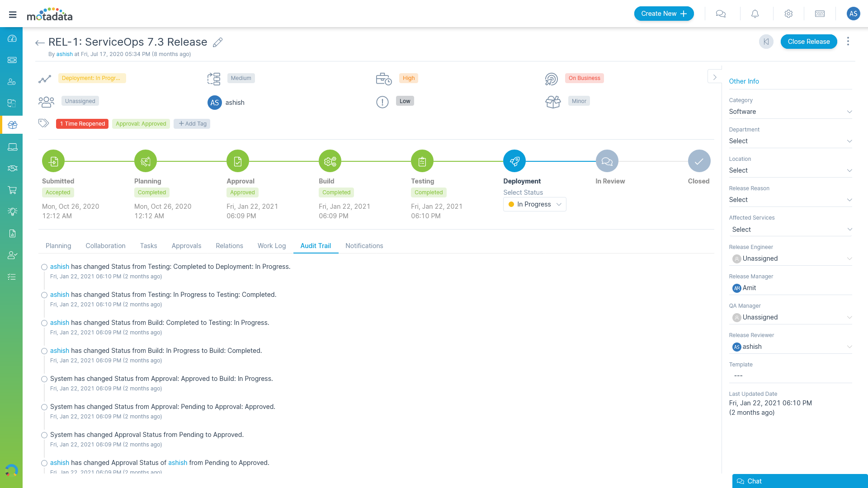Switch to the Planning tab
868x488 pixels.
(58, 246)
